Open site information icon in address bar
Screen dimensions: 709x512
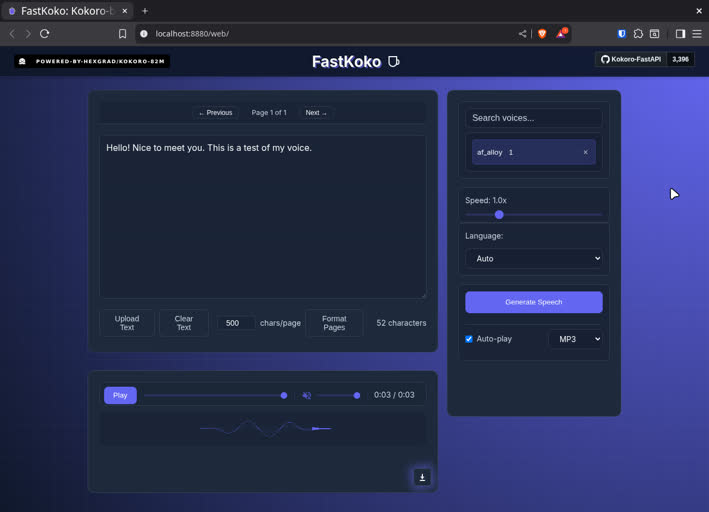[x=144, y=34]
